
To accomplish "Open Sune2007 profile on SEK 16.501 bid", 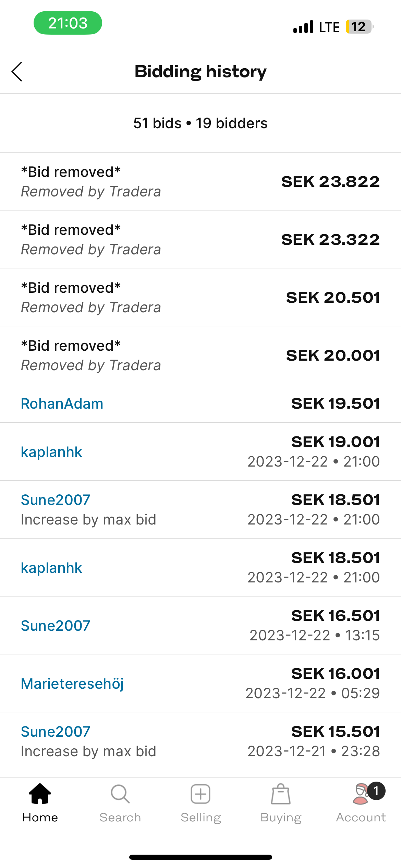I will (56, 626).
